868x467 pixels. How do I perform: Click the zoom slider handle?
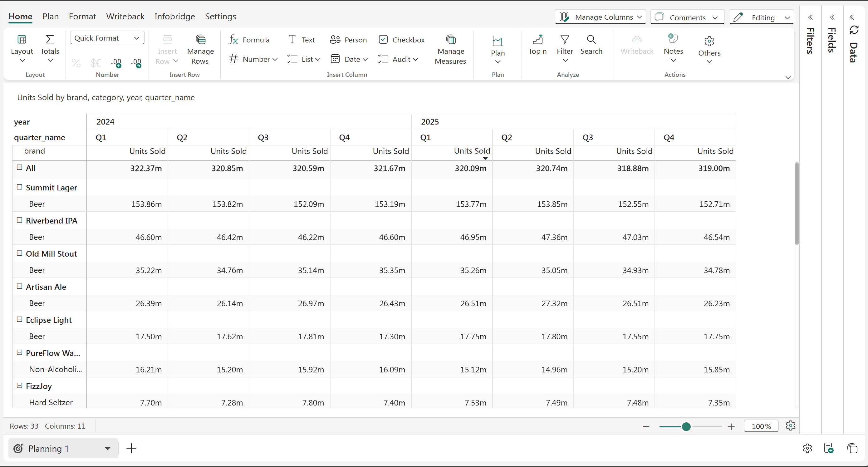[686, 426]
